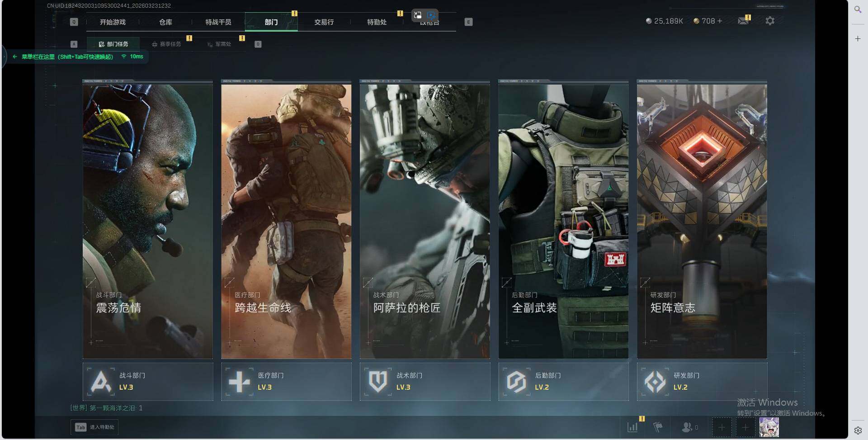
Task: Select the 部门任务 sub-tab
Action: [x=113, y=44]
